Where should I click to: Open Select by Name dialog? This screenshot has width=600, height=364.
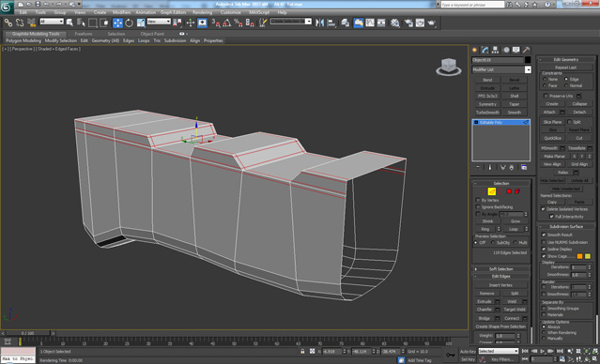[x=81, y=23]
